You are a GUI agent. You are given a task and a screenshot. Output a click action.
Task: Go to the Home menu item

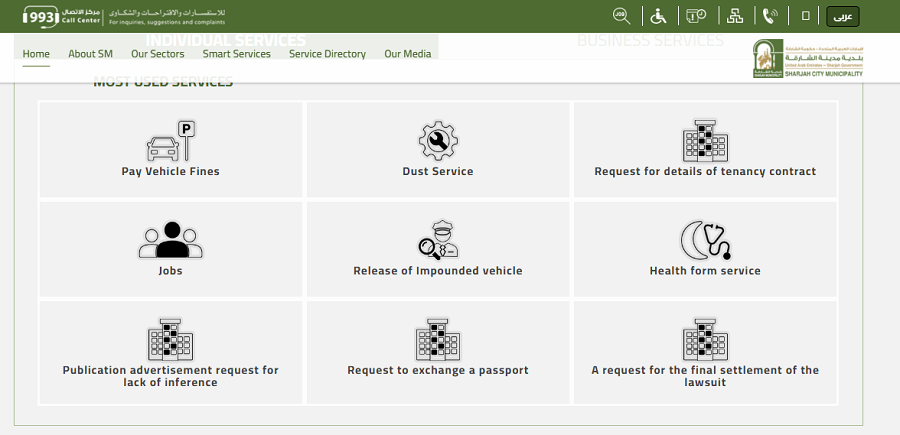click(36, 54)
